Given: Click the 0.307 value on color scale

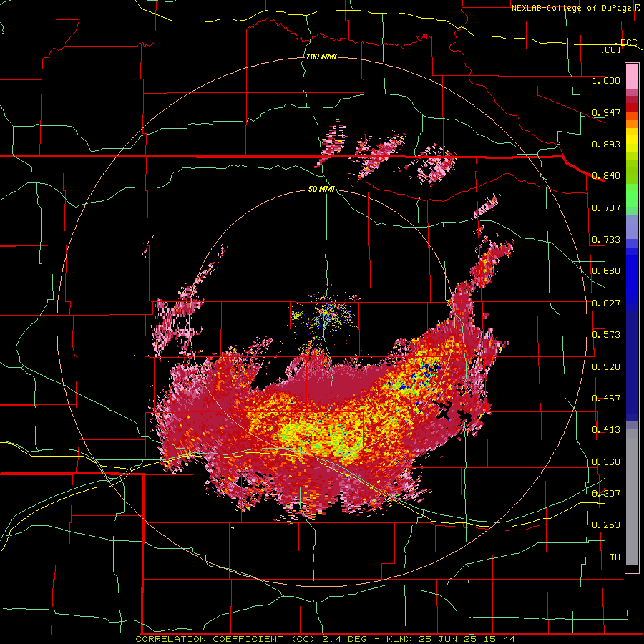Looking at the screenshot, I should coord(606,493).
